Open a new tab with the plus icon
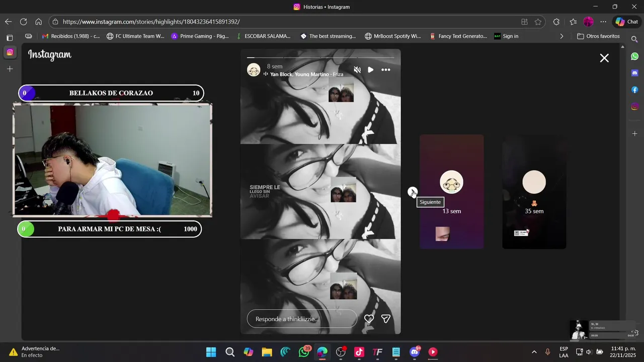Image resolution: width=644 pixels, height=362 pixels. [10, 69]
